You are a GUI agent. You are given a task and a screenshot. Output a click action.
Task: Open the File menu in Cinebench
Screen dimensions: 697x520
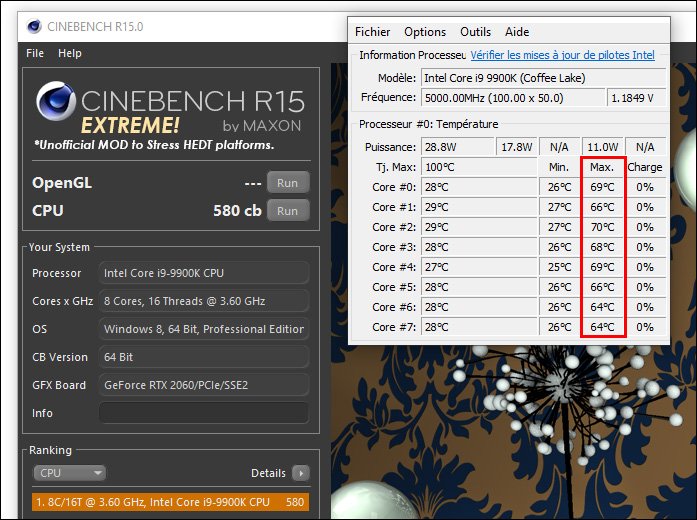pyautogui.click(x=35, y=53)
